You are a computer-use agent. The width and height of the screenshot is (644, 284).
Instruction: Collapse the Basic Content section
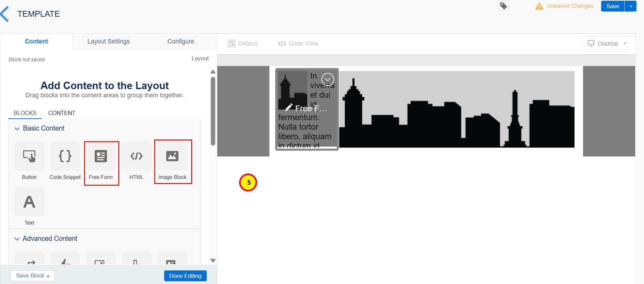(17, 129)
